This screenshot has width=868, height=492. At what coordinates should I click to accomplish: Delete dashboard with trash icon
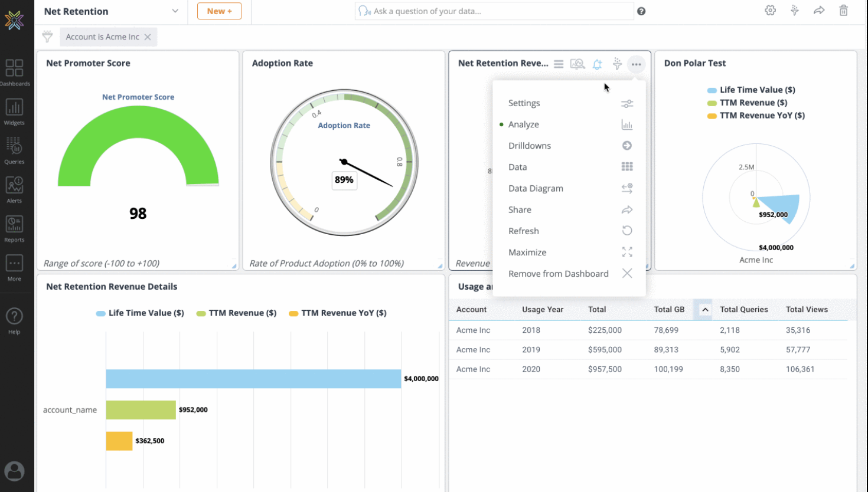844,11
